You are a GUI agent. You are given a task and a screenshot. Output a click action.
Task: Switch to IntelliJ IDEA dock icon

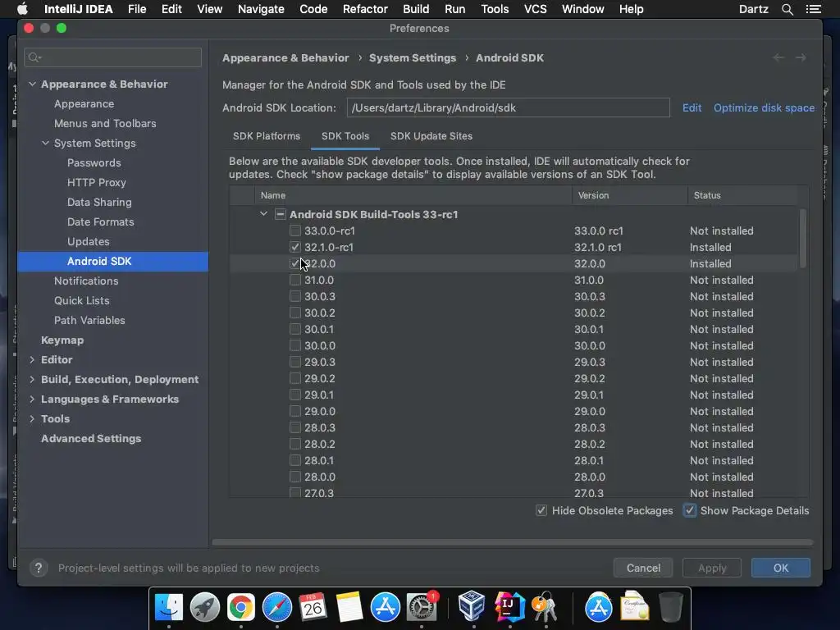pyautogui.click(x=509, y=606)
